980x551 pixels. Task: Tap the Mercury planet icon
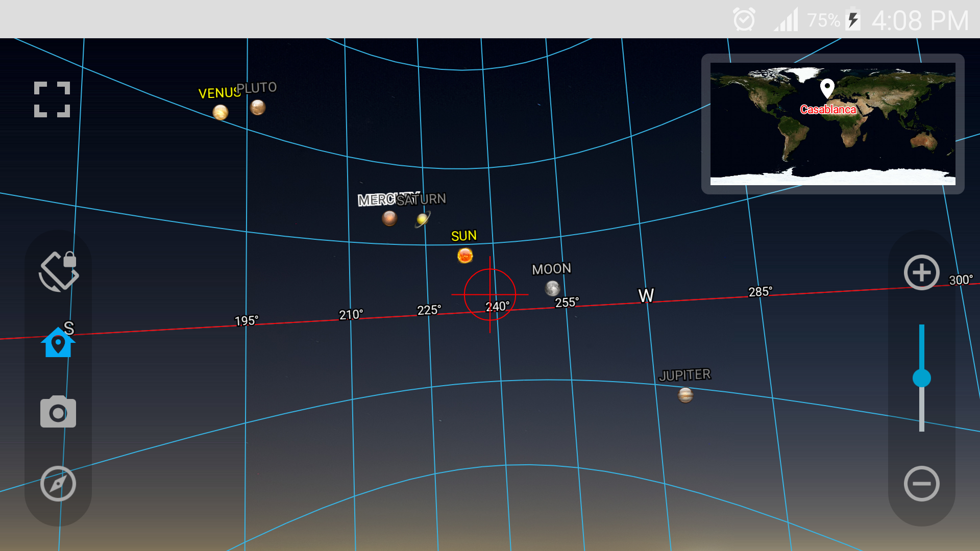[389, 218]
